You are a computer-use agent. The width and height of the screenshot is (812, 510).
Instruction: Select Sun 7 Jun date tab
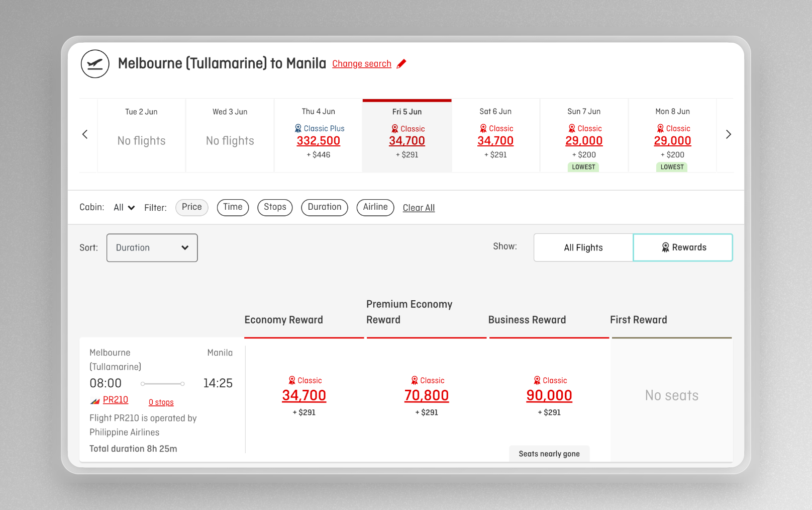tap(584, 135)
